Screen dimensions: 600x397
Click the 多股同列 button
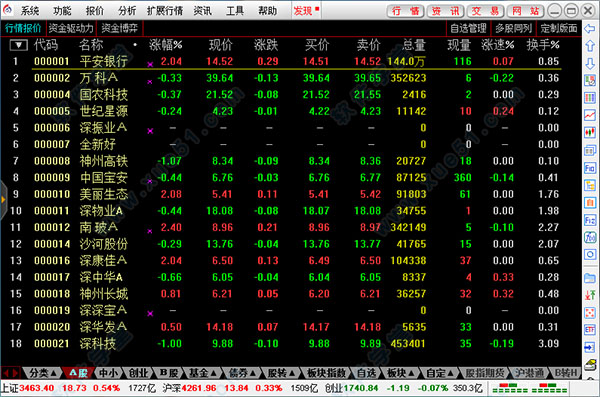(514, 28)
